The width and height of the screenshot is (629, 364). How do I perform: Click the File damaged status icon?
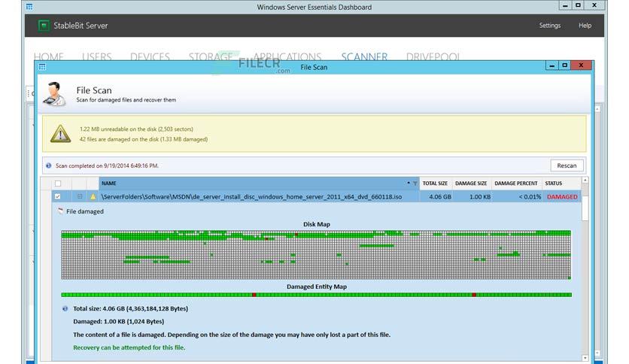pyautogui.click(x=61, y=211)
